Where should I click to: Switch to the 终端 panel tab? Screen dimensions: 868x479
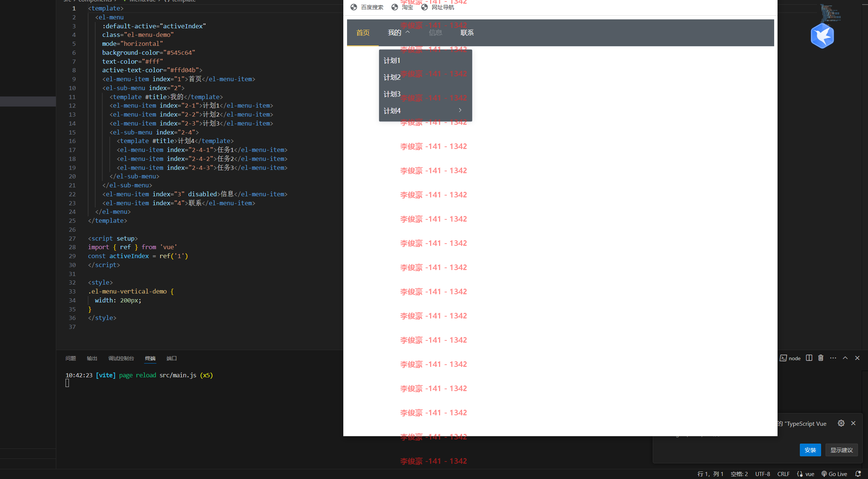pyautogui.click(x=150, y=358)
